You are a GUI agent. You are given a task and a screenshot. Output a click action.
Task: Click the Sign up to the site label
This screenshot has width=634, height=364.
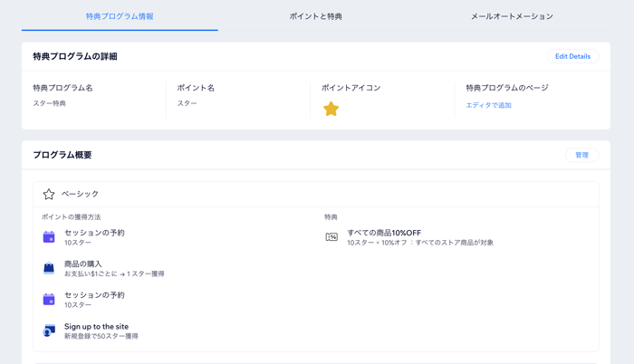click(x=96, y=326)
